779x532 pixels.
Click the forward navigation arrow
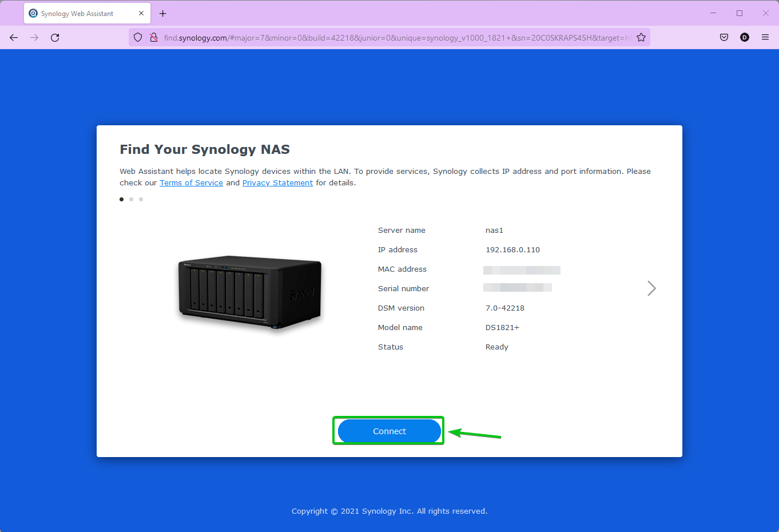click(x=34, y=37)
